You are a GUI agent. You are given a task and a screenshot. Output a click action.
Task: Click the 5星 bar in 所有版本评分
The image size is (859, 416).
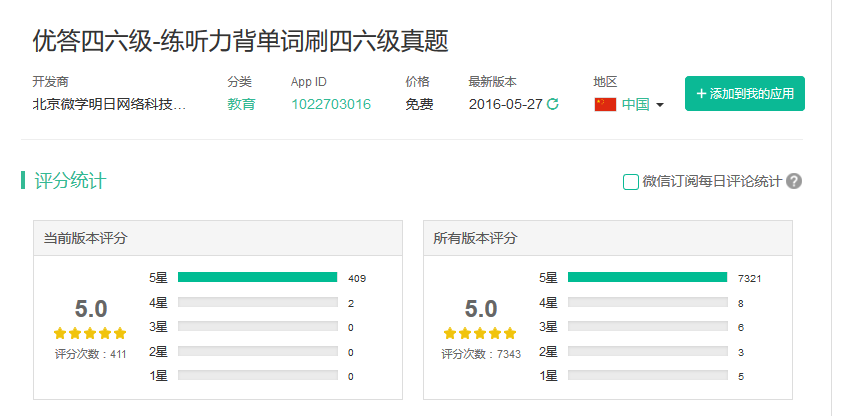pos(648,278)
